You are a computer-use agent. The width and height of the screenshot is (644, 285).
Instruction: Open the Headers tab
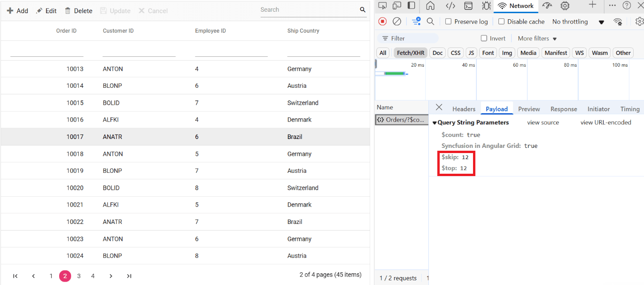[x=464, y=109]
